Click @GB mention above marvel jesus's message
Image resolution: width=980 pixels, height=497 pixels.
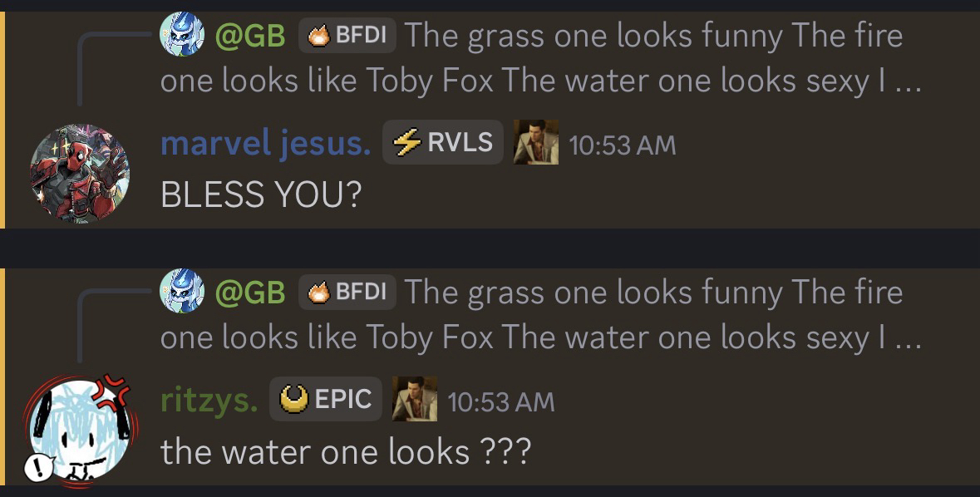[x=250, y=36]
